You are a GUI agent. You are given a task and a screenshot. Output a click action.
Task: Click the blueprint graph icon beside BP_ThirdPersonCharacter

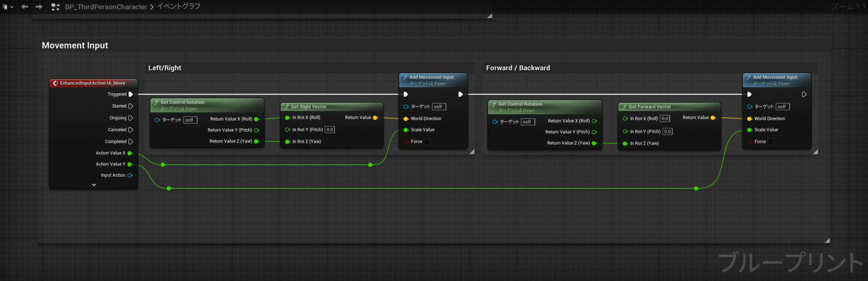(55, 7)
